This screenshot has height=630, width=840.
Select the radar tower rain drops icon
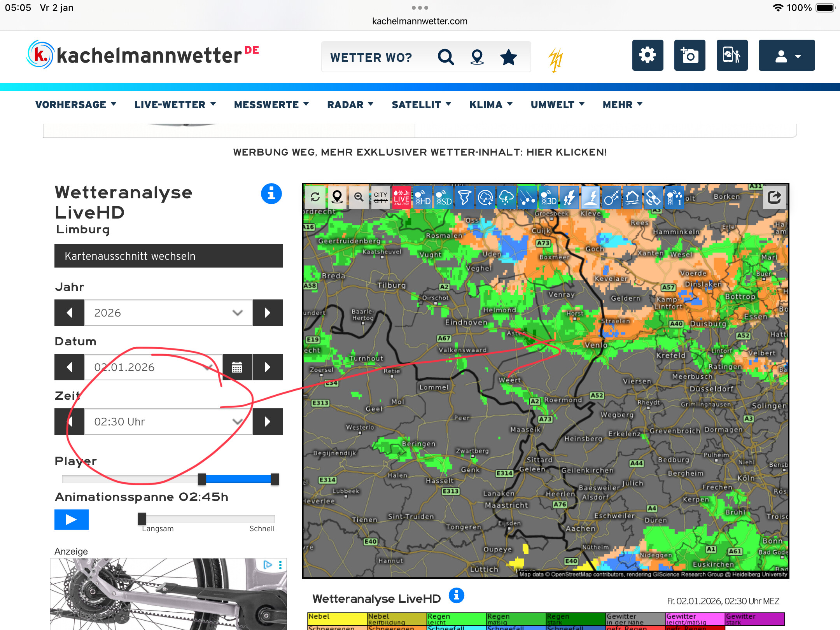(675, 197)
